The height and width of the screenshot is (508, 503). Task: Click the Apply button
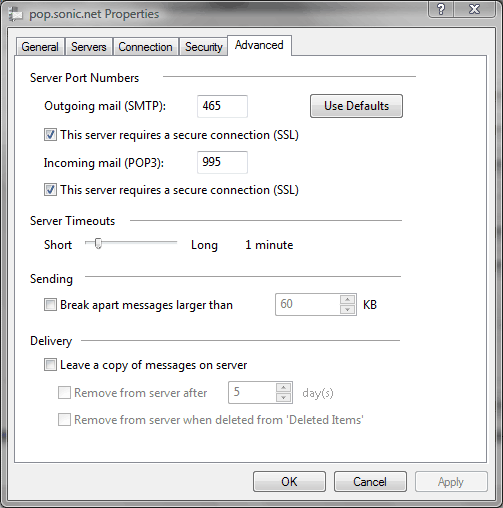click(x=451, y=482)
